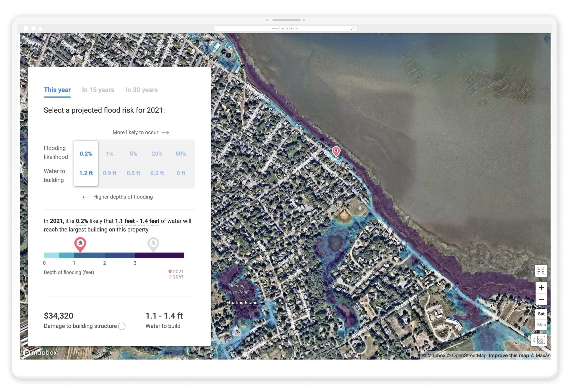This screenshot has width=575, height=392.
Task: Select the 0.2% flooding likelihood option
Action: point(86,154)
